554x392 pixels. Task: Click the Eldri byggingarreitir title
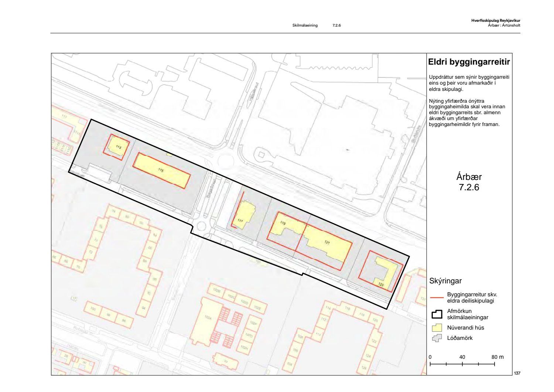pyautogui.click(x=469, y=62)
